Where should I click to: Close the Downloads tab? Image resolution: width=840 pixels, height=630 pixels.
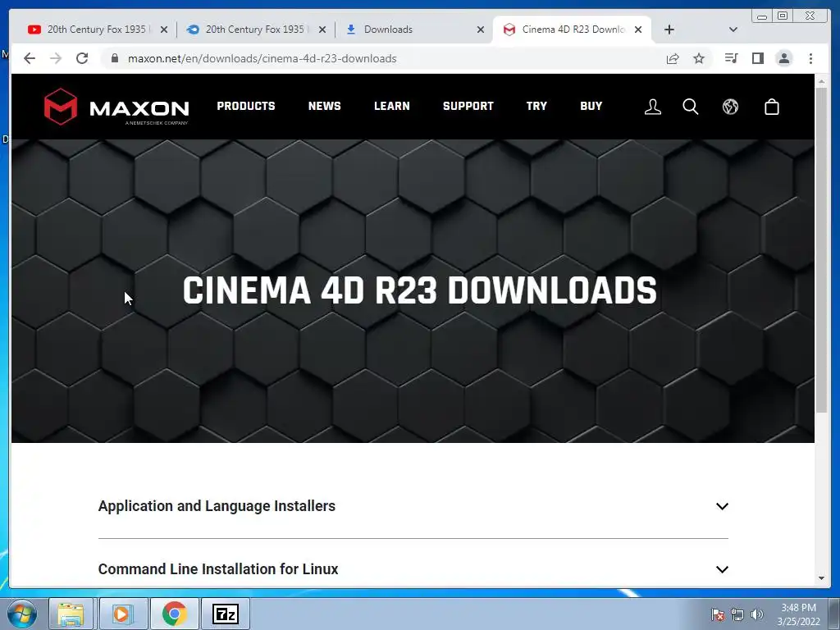click(481, 30)
